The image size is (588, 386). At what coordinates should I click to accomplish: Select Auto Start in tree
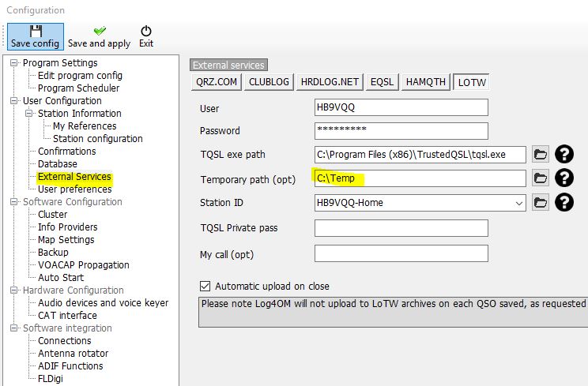pyautogui.click(x=61, y=277)
